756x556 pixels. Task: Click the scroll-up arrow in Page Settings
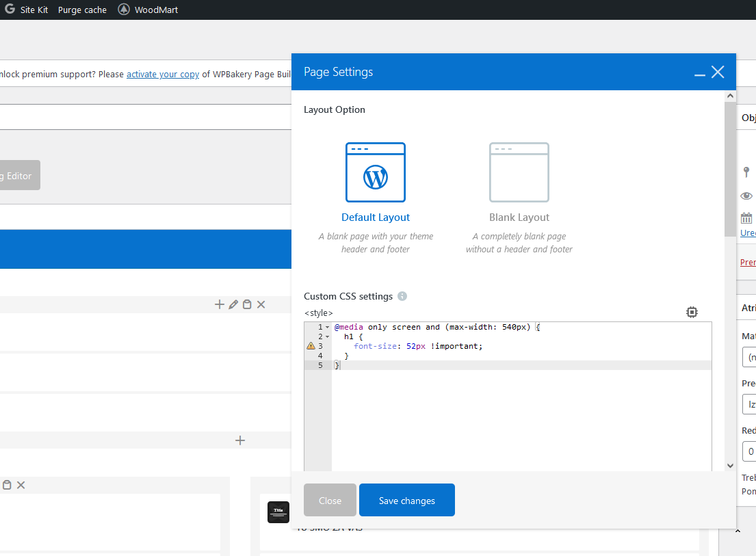[x=731, y=96]
